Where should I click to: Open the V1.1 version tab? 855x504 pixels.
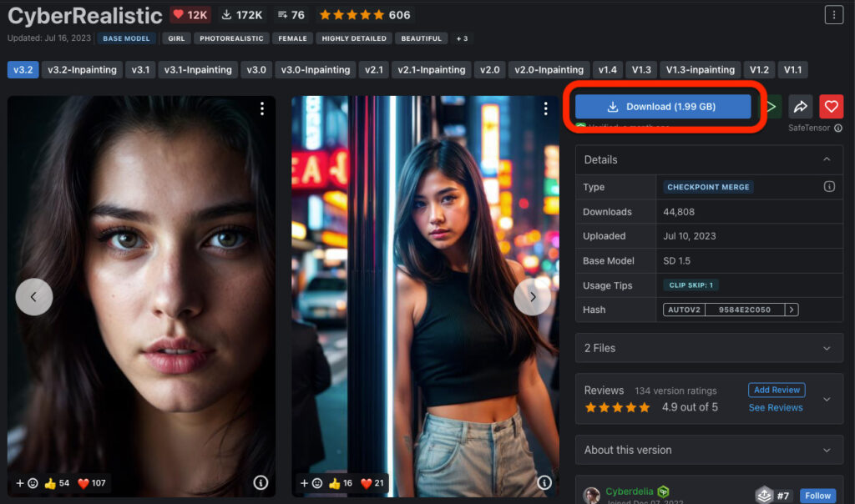[793, 70]
